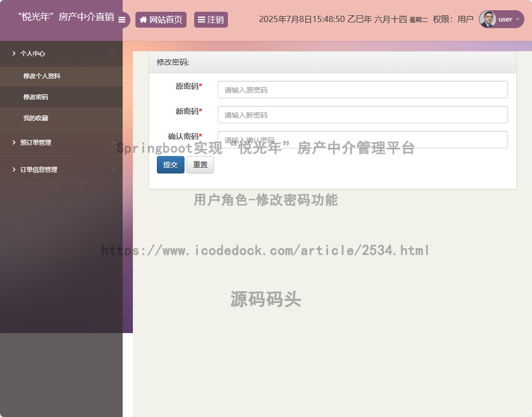Screen dimensions: 532x417
Task: Click the 权限: 用户 text
Action: pos(453,19)
